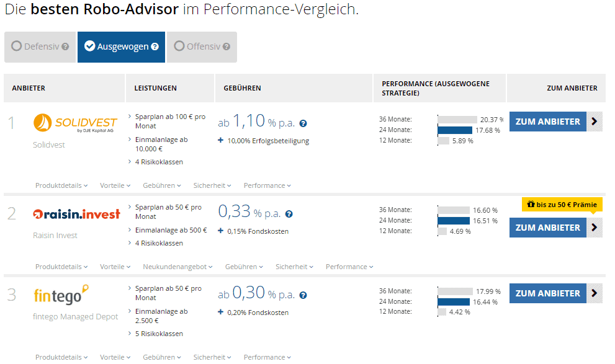Open the Performance menu under Solidvest
The width and height of the screenshot is (615, 364).
click(x=266, y=185)
